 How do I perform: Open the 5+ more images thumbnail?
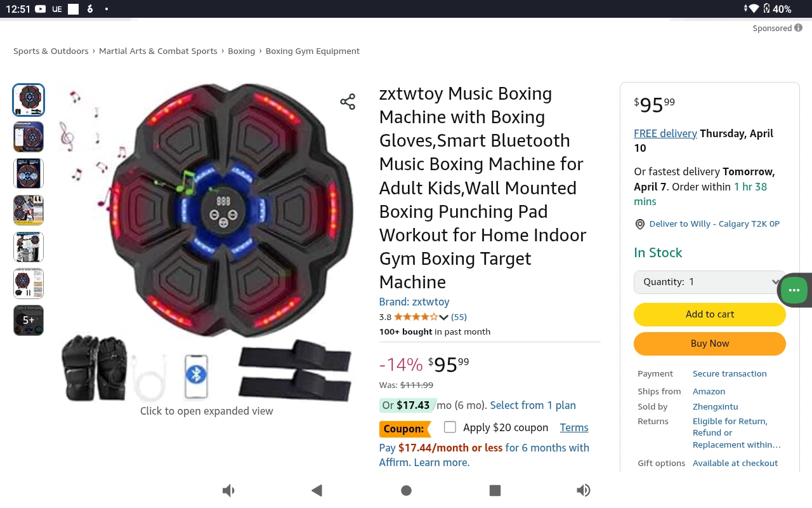[29, 320]
